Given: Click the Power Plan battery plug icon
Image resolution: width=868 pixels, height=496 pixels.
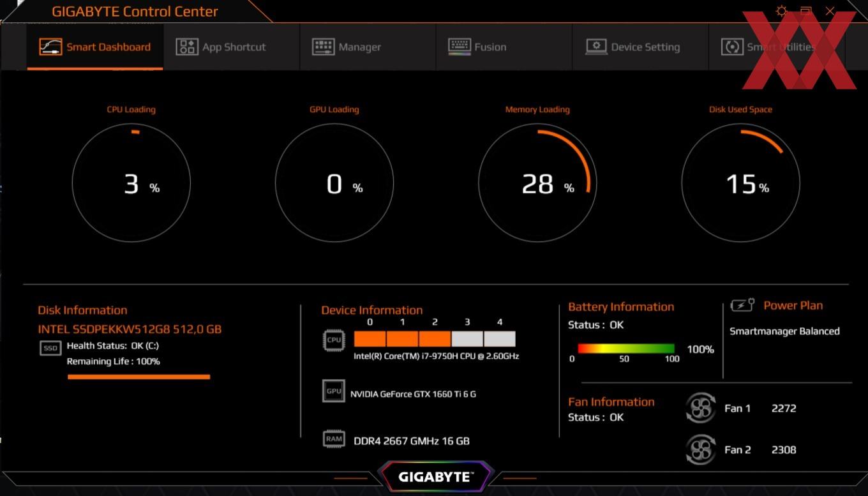Looking at the screenshot, I should [742, 305].
